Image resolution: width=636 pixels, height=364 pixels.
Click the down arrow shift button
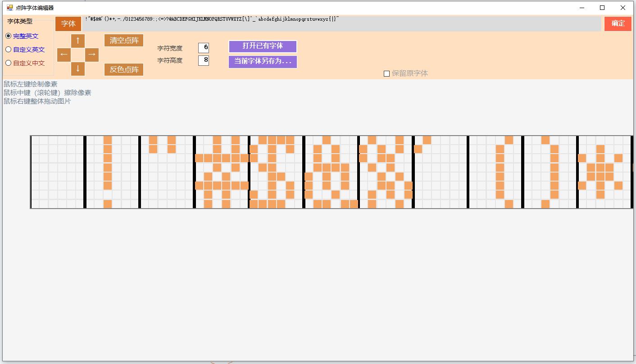(78, 68)
